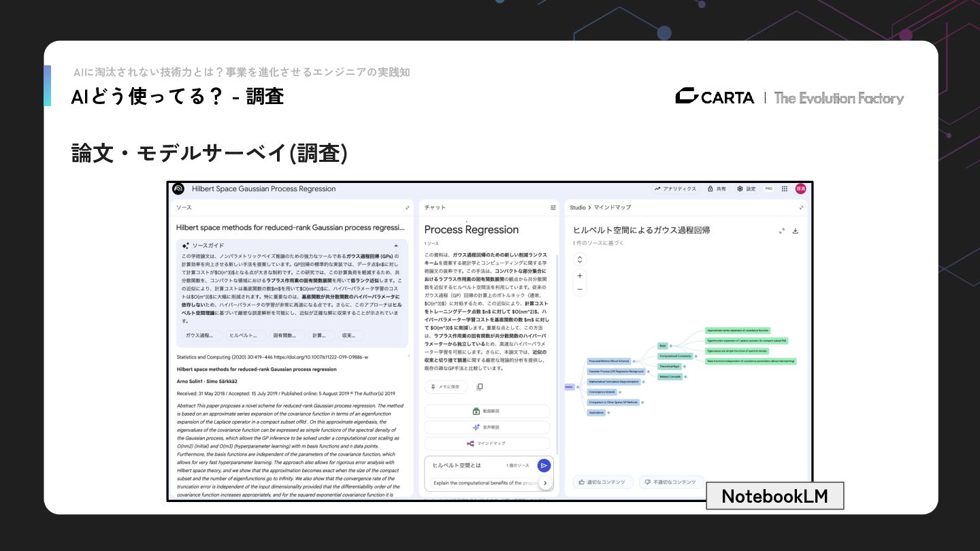The image size is (980, 551).
Task: Click the PRO badge
Action: click(769, 188)
